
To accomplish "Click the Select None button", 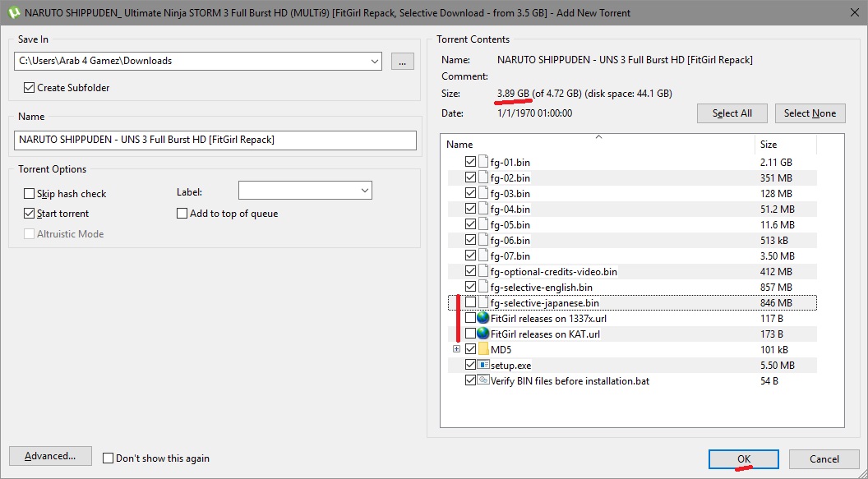I will [810, 113].
